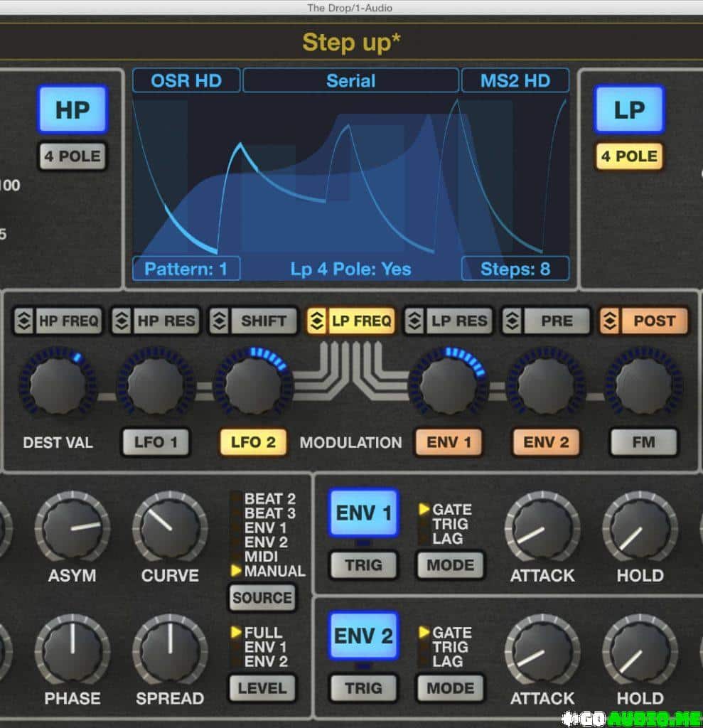Select the POST modulation destination
This screenshot has height=728, width=703.
pyautogui.click(x=655, y=321)
